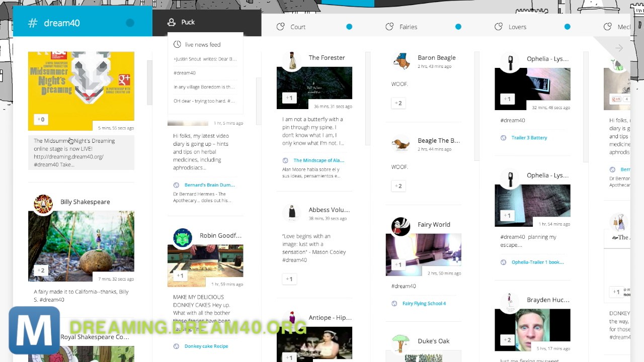Open The Mindscape of Alan Moore link
The width and height of the screenshot is (644, 362).
click(319, 160)
